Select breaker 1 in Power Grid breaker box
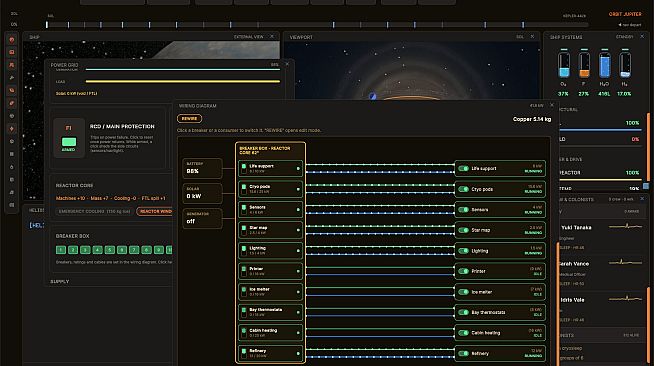654x366 pixels. point(60,250)
